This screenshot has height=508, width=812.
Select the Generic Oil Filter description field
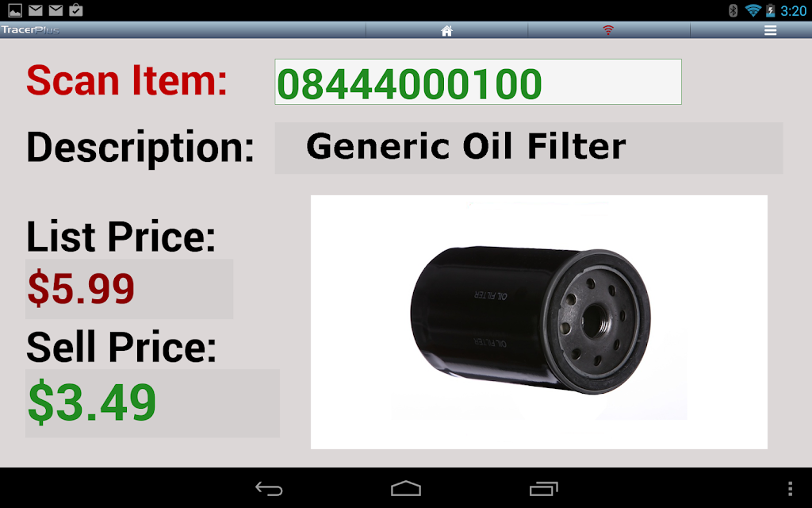coord(529,148)
